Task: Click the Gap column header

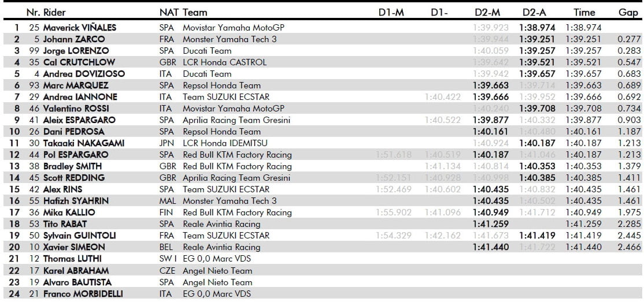Action: [628, 12]
